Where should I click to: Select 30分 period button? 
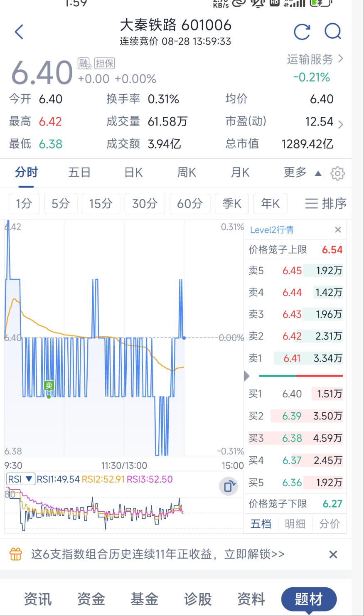pos(145,203)
